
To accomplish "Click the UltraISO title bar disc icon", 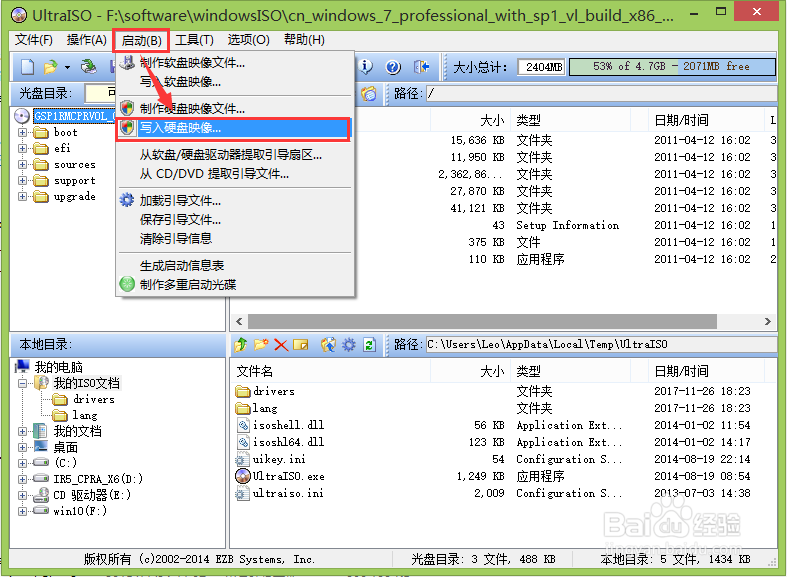I will click(x=19, y=15).
